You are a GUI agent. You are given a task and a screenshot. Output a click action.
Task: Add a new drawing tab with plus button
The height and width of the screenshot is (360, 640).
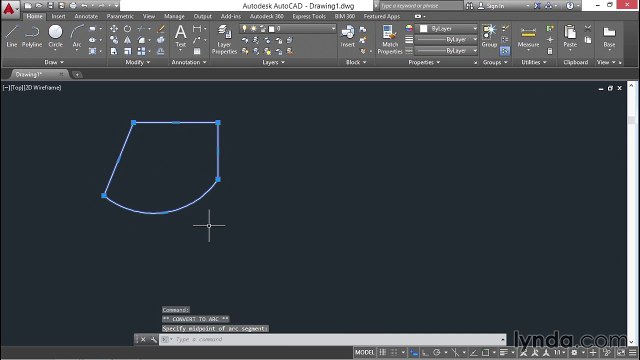pos(77,74)
